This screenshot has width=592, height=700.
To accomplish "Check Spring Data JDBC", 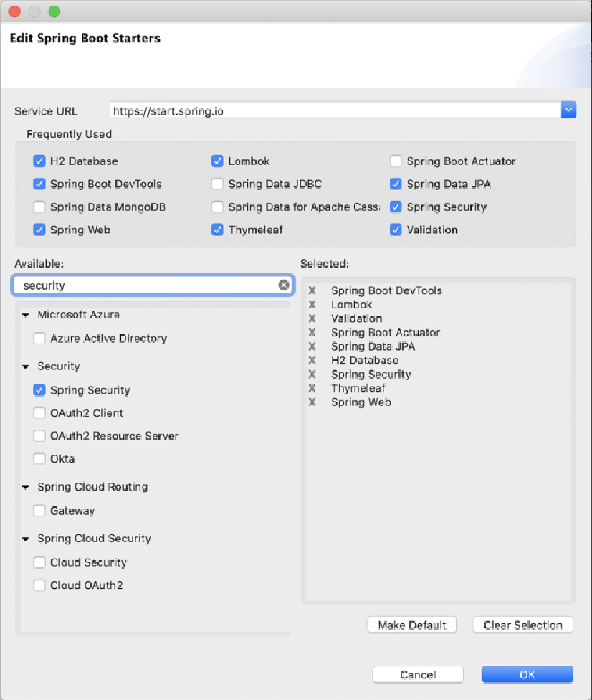I will [x=217, y=184].
